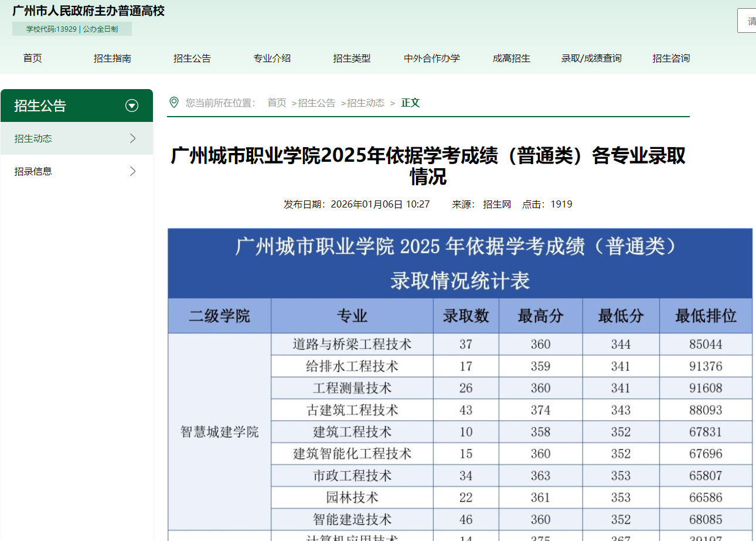Click the search input box at top right
The image size is (756, 541).
[748, 21]
